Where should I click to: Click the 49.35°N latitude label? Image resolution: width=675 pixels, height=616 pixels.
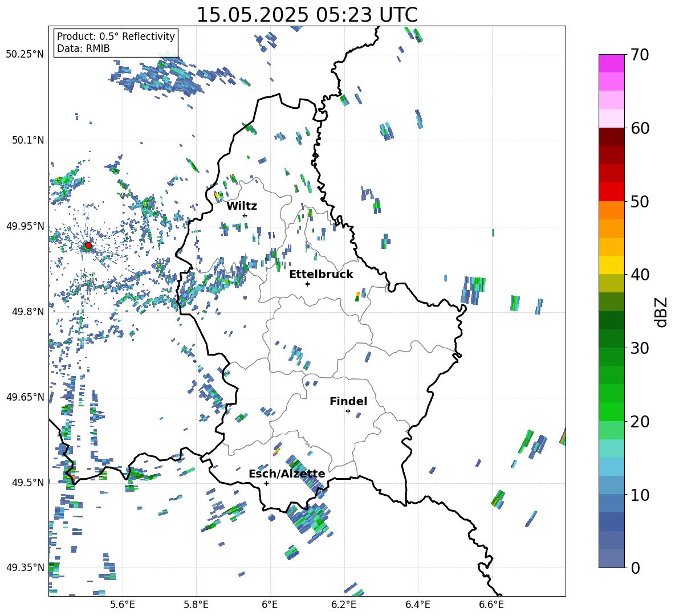[25, 568]
